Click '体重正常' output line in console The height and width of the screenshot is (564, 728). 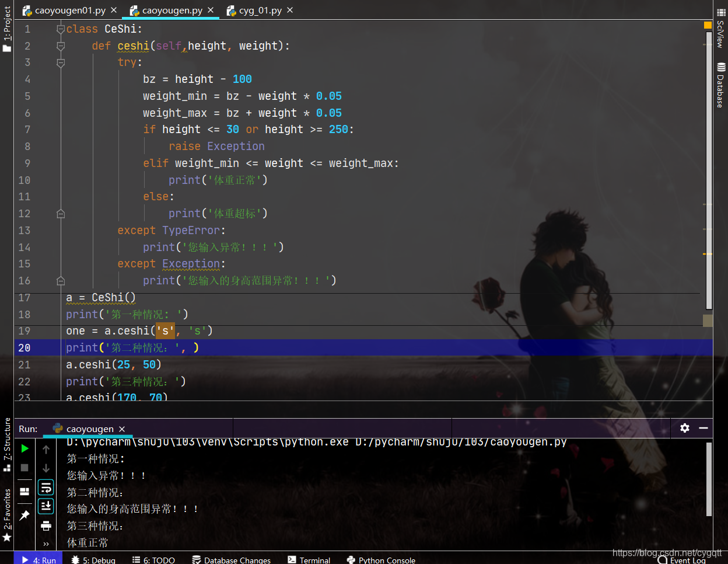[87, 543]
